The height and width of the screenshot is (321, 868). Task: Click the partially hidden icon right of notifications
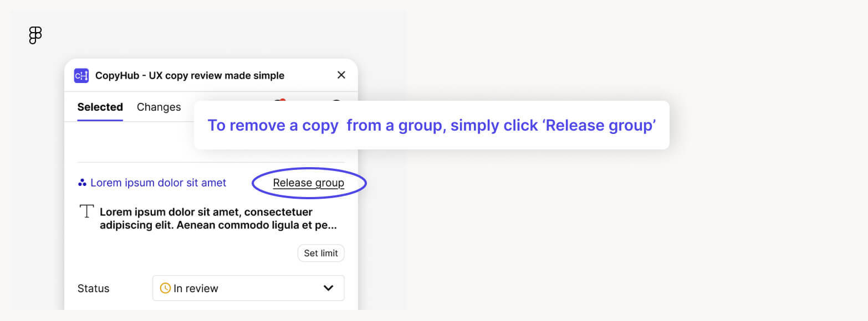336,100
